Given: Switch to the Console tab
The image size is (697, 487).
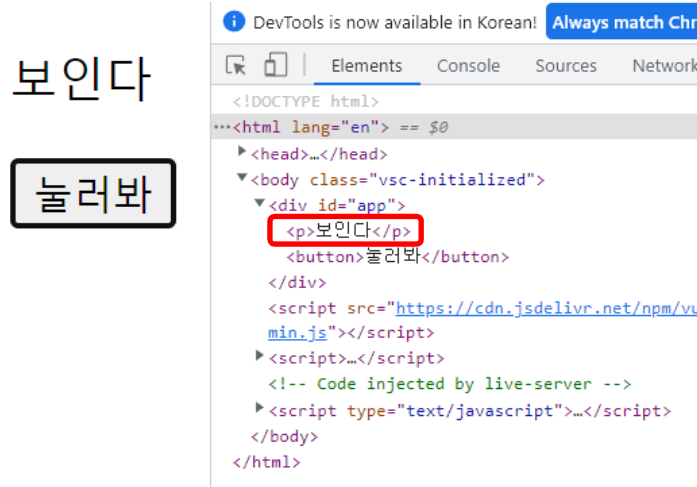Looking at the screenshot, I should (468, 66).
